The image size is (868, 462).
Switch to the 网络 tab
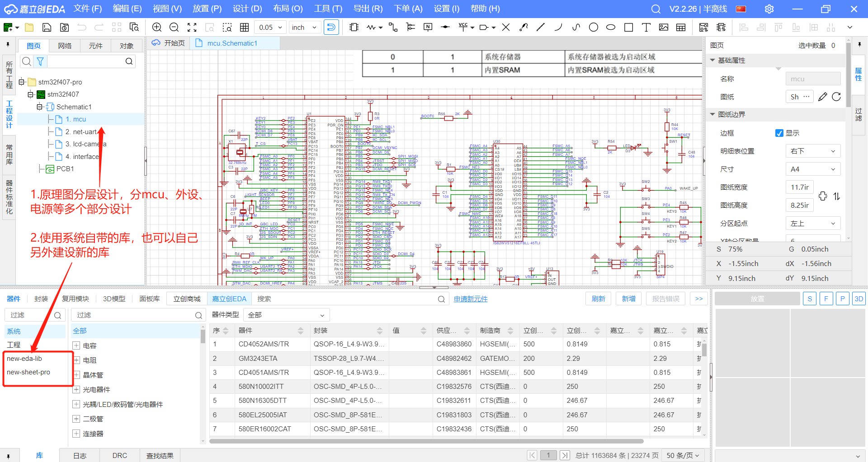65,46
